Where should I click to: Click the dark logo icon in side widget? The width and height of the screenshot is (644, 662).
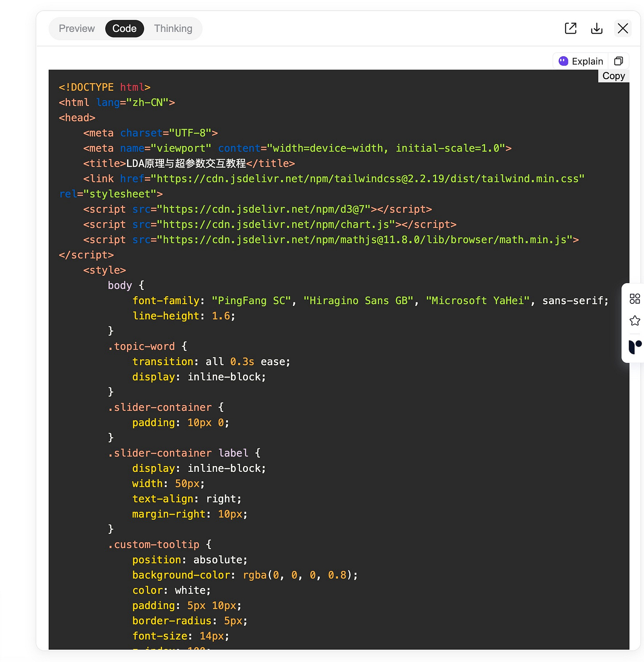click(635, 347)
